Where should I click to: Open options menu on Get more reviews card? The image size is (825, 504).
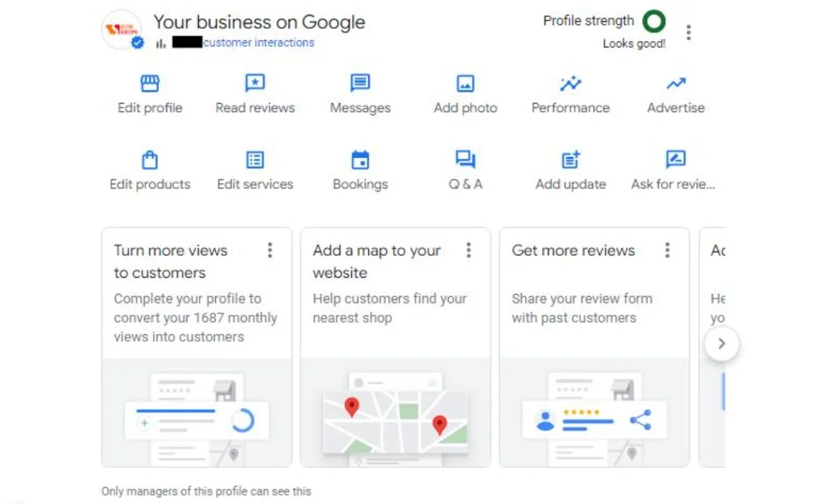point(668,250)
